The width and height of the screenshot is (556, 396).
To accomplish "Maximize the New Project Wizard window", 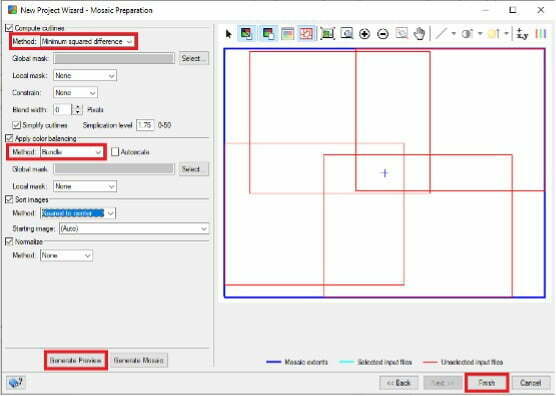I will click(x=512, y=10).
